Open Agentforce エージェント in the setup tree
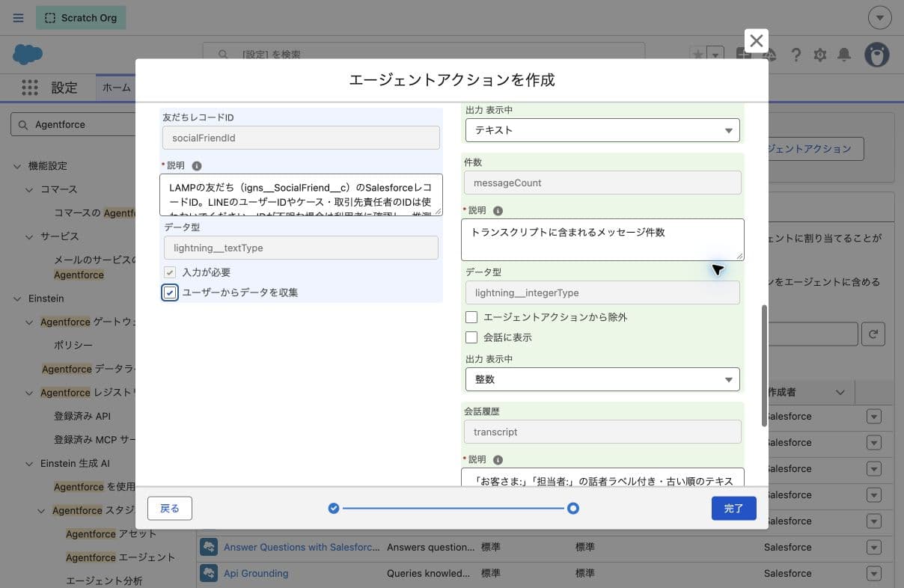Image resolution: width=904 pixels, height=588 pixels. tap(120, 557)
